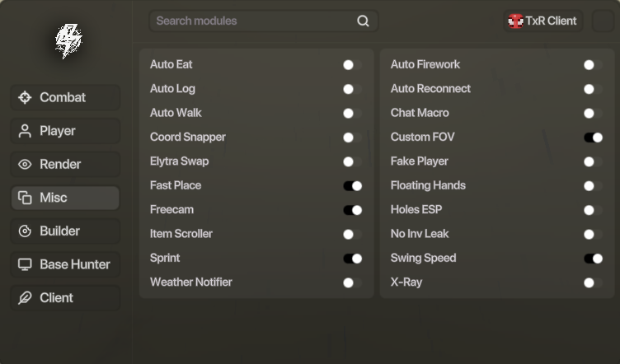
Task: Click the Custom FOV module label
Action: (423, 137)
